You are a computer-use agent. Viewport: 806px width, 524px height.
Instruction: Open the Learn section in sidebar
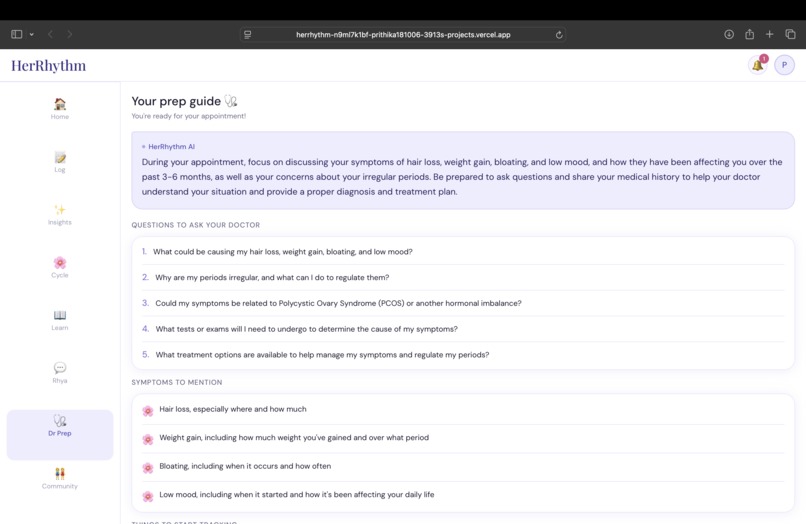point(60,320)
